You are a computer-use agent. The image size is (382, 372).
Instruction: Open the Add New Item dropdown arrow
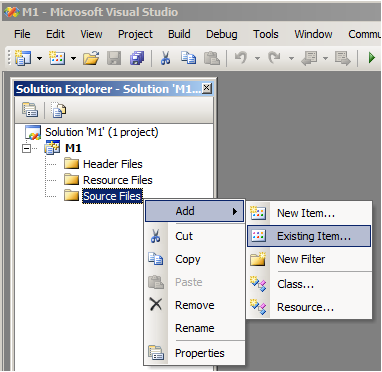[73, 59]
